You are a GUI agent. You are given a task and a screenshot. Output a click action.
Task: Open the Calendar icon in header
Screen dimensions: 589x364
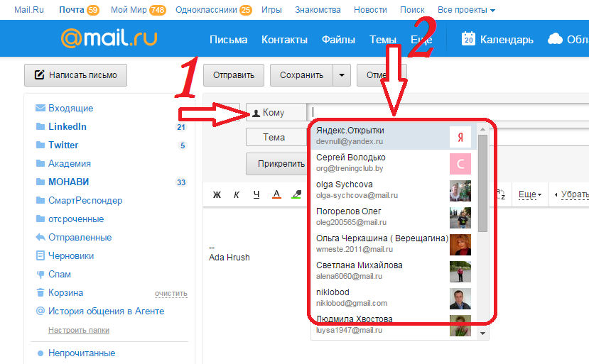pyautogui.click(x=468, y=38)
